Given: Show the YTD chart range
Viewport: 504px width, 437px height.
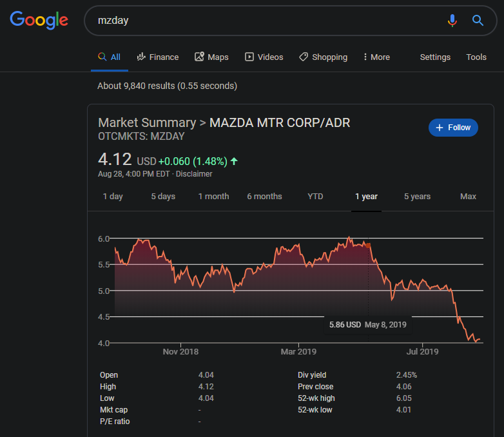Looking at the screenshot, I should (x=315, y=197).
